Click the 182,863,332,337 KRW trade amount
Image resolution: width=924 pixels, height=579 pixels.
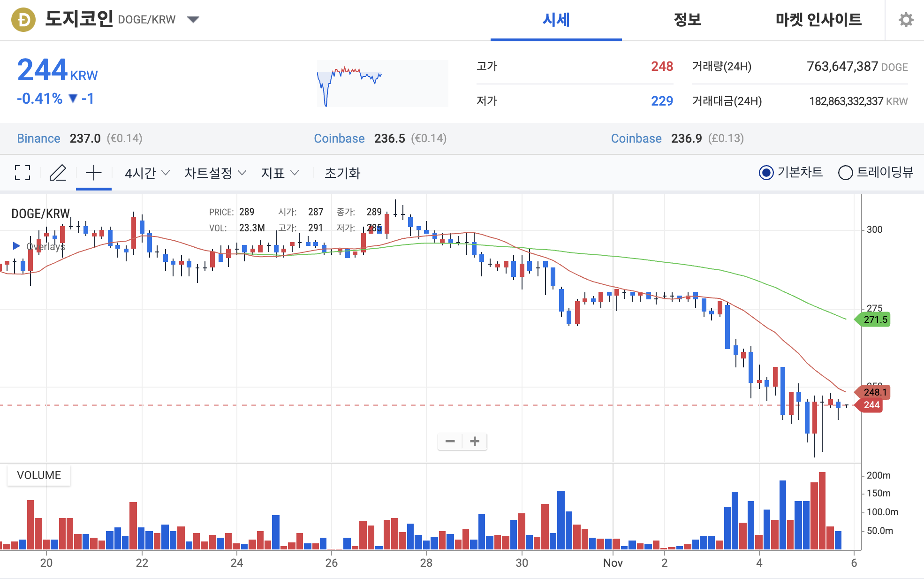(x=858, y=101)
